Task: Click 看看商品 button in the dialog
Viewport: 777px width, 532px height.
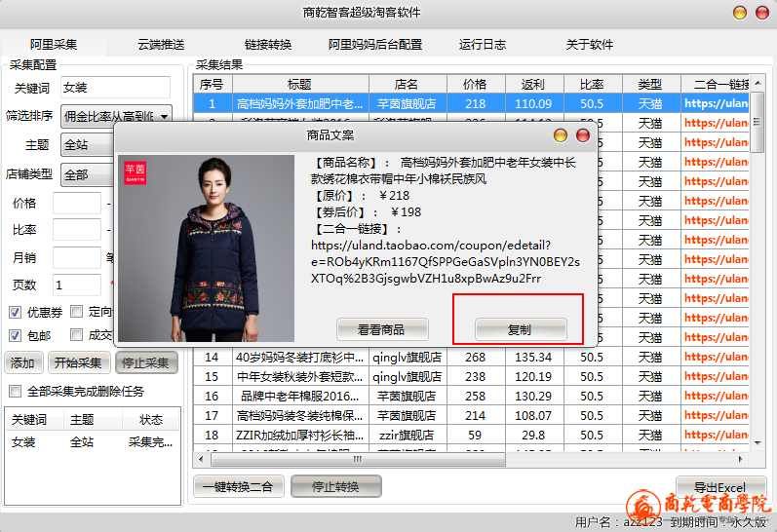Action: click(381, 329)
